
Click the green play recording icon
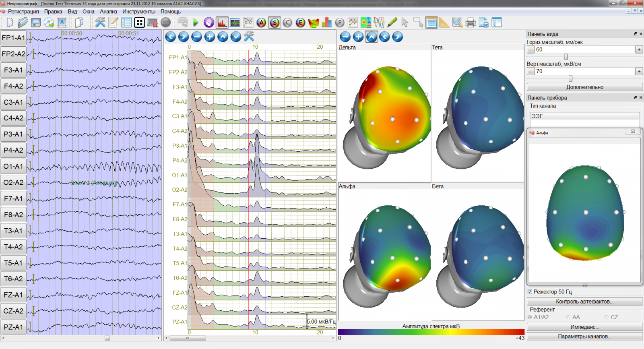[x=196, y=23]
